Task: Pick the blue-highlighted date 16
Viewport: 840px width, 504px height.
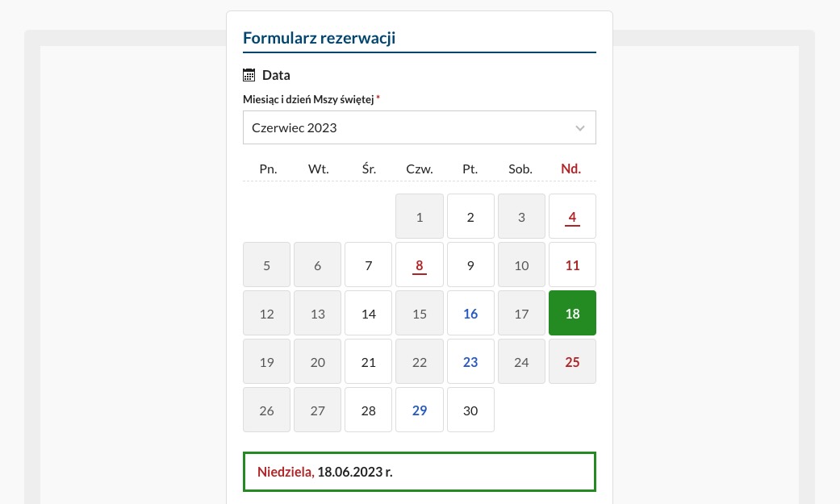Action: [x=470, y=313]
